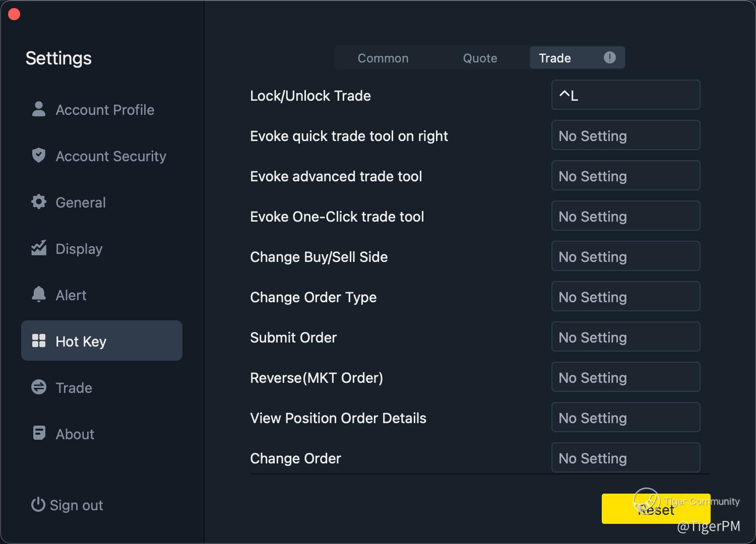Switch to the Common tab

383,58
